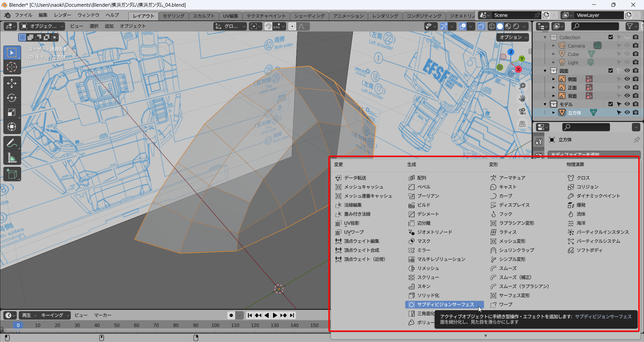Toggle the proportional editing button
The width and height of the screenshot is (644, 342).
pos(292,26)
